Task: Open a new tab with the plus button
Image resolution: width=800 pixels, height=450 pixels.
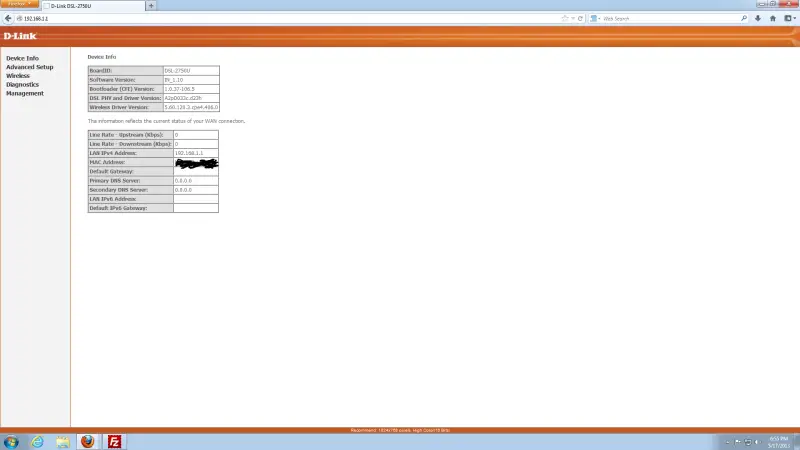Action: point(151,6)
